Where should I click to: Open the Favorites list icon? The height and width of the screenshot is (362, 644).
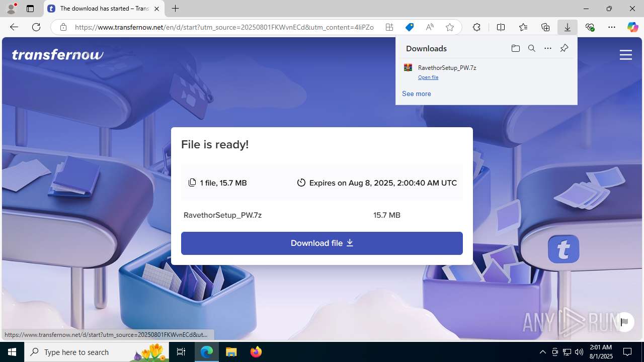coord(523,27)
